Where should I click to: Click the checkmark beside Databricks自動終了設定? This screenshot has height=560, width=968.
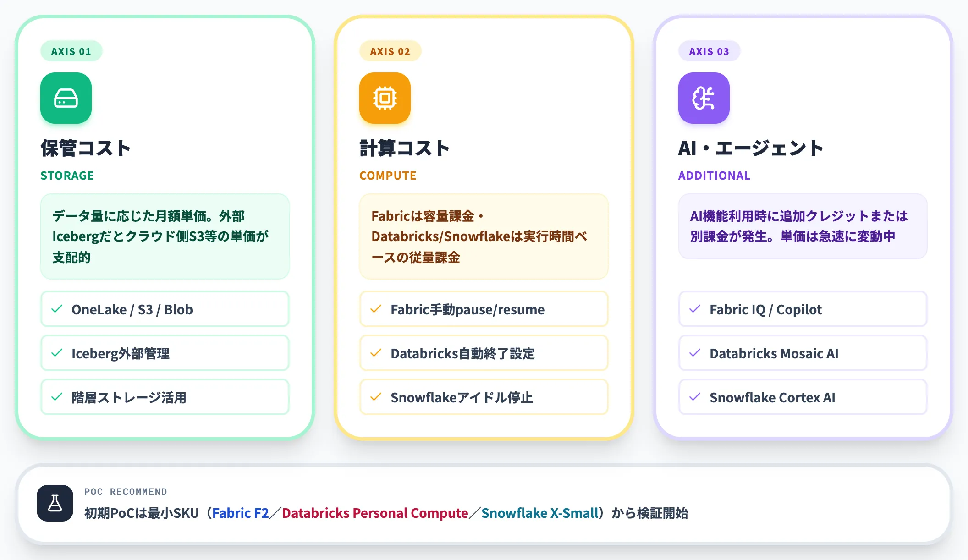pos(376,353)
